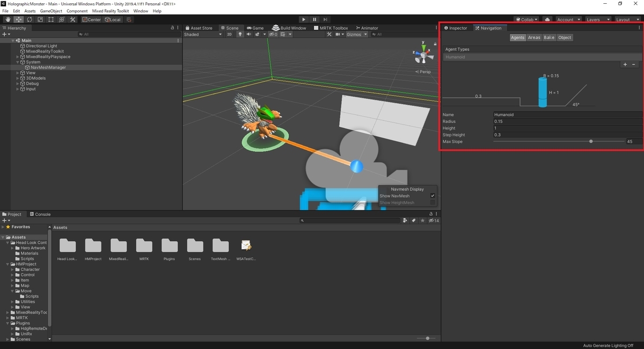This screenshot has height=349, width=644.
Task: Click the Local handle rotation button
Action: 113,19
